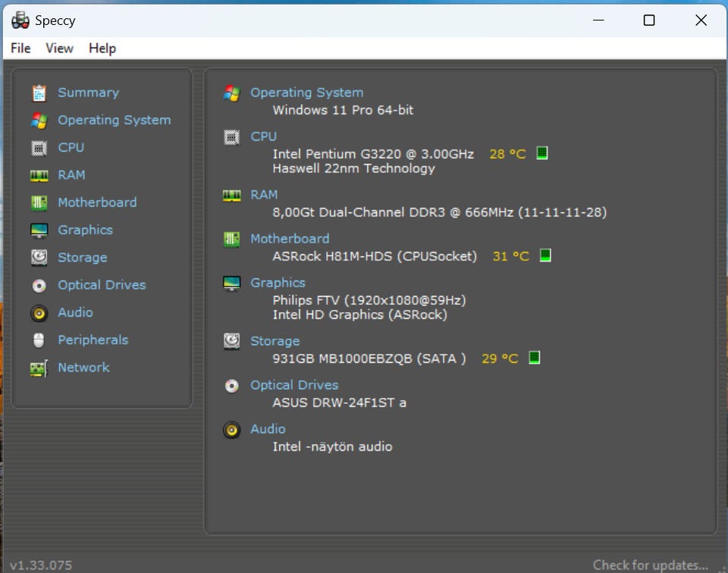Click the RAM icon in summary panel
Viewport: 728px width, 573px height.
232,195
